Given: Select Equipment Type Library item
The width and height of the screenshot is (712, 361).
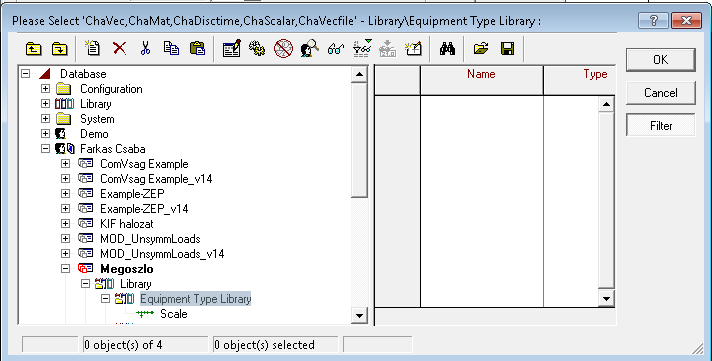Looking at the screenshot, I should (195, 299).
